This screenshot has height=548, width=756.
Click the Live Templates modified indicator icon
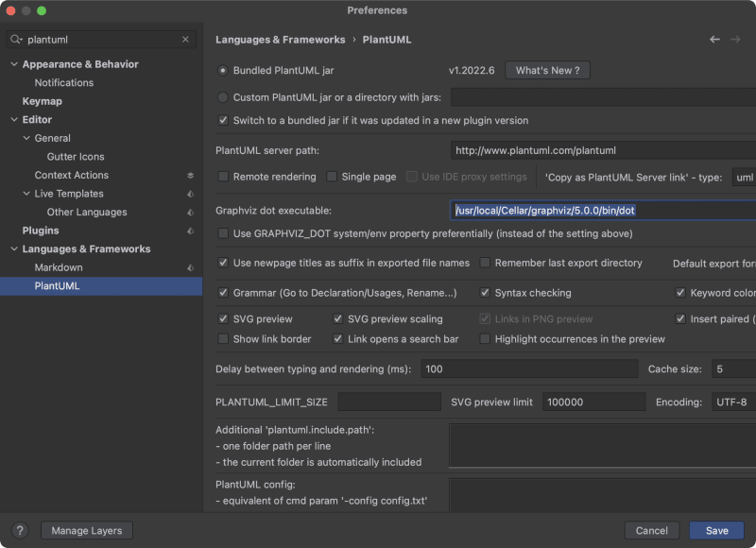[191, 194]
